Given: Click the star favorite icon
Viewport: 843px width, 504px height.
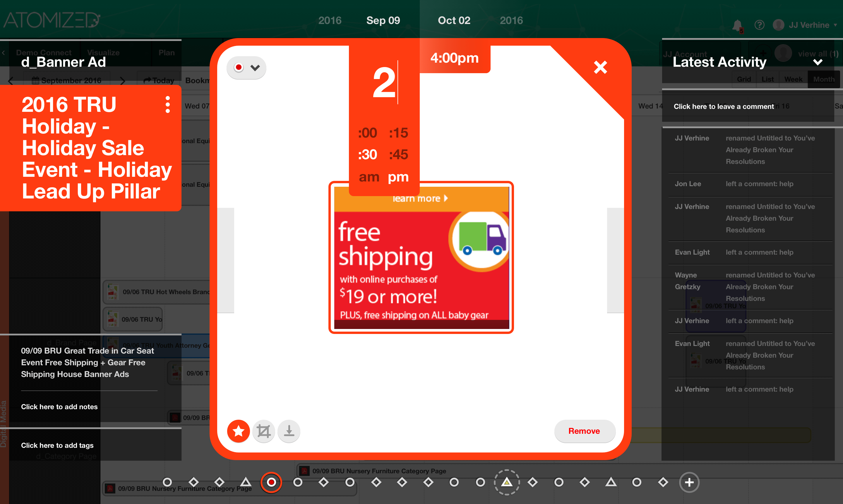Looking at the screenshot, I should pos(239,431).
